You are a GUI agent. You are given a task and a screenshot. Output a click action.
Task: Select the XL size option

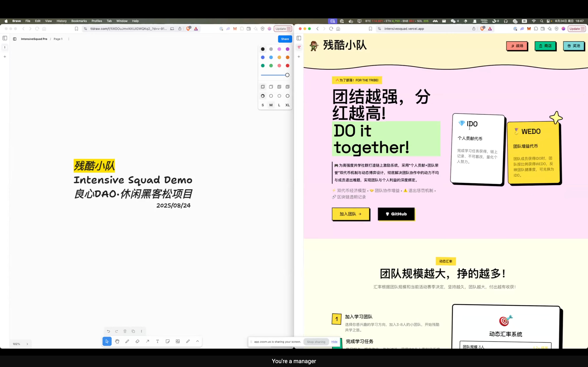[287, 105]
